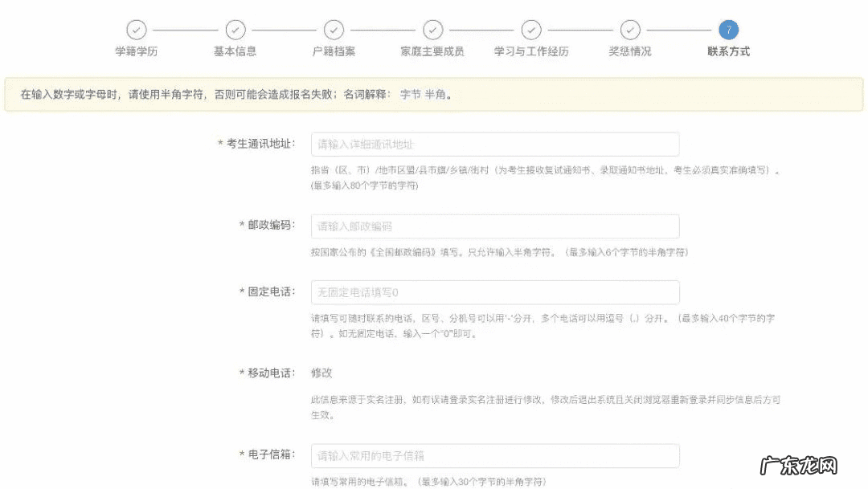Image resolution: width=868 pixels, height=489 pixels.
Task: Click the 基本信息 completed step checkmark icon
Action: point(235,29)
